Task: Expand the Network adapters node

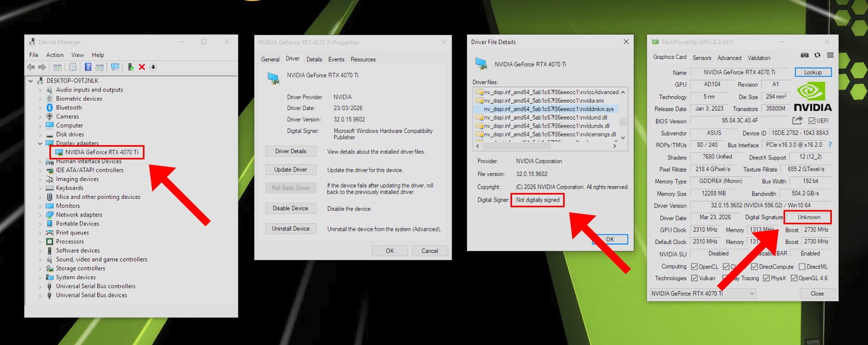Action: point(40,215)
